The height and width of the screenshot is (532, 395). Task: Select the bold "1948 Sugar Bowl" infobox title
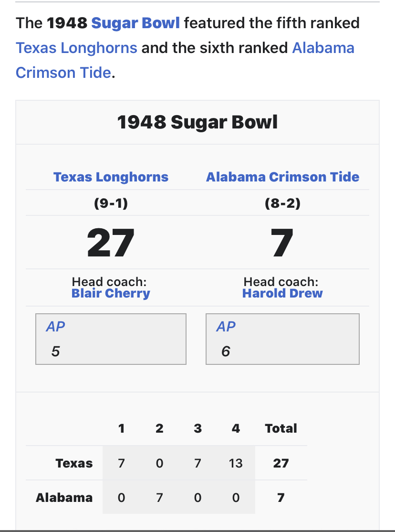197,123
